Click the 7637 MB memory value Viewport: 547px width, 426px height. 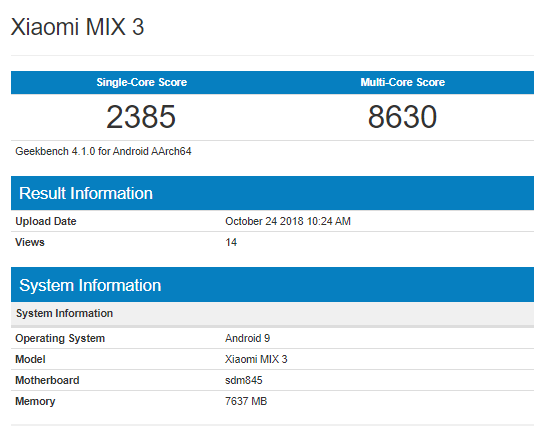[246, 401]
